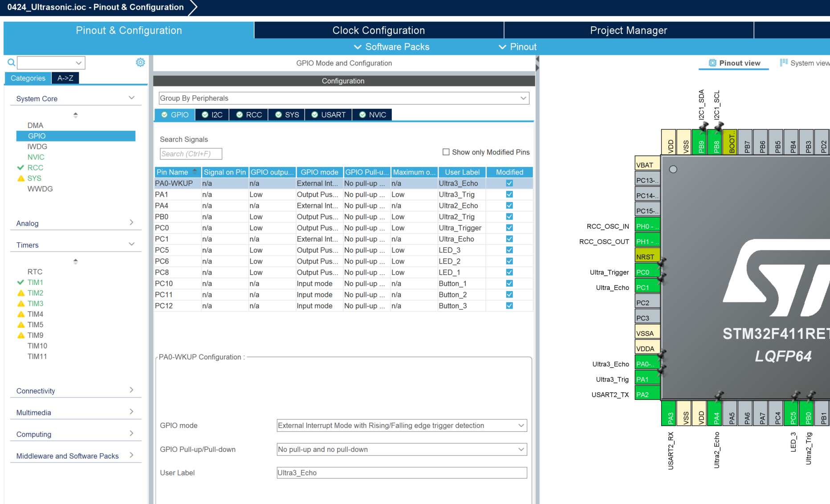Select RTC in Timers list
The width and height of the screenshot is (830, 504).
click(35, 272)
